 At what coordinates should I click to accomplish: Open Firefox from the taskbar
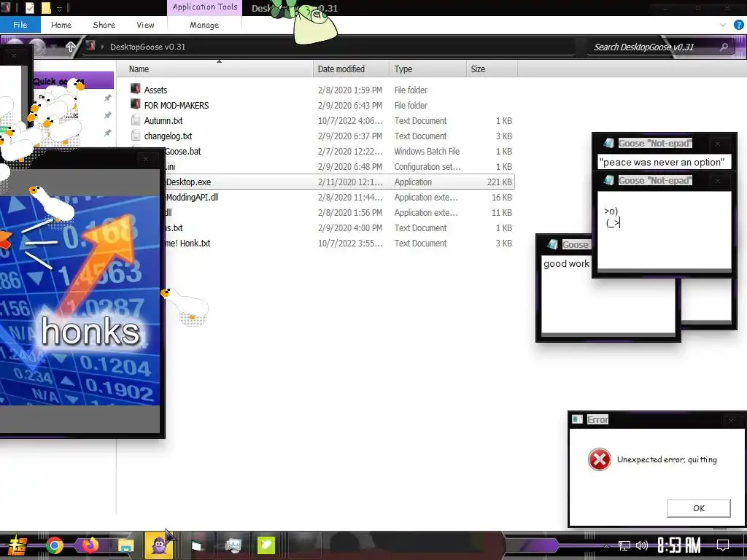90,545
